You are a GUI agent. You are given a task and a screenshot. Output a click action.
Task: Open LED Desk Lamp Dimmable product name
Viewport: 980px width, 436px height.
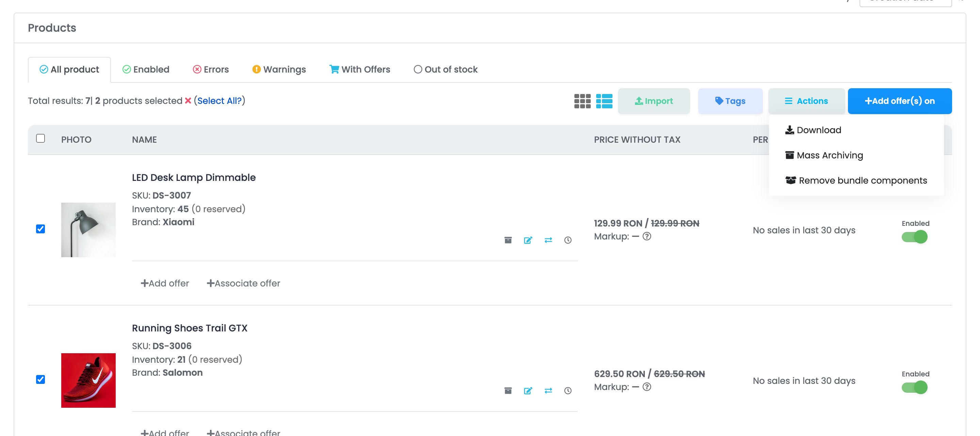point(194,177)
